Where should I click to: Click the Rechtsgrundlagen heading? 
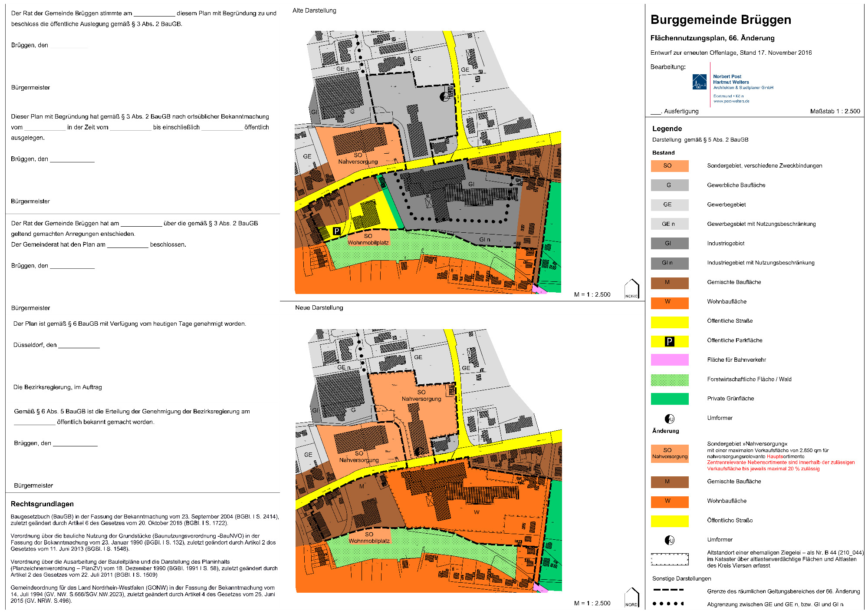42,504
